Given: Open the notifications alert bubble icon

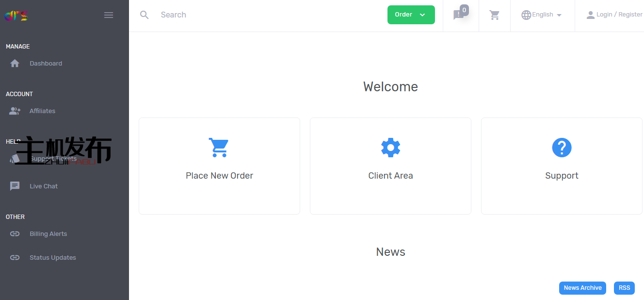Looking at the screenshot, I should pos(458,15).
